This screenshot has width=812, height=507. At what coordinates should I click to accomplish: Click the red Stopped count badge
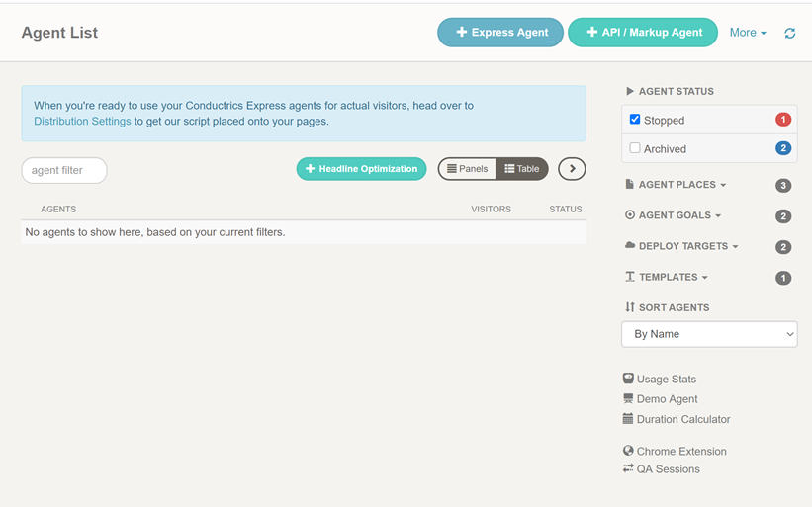click(x=782, y=120)
